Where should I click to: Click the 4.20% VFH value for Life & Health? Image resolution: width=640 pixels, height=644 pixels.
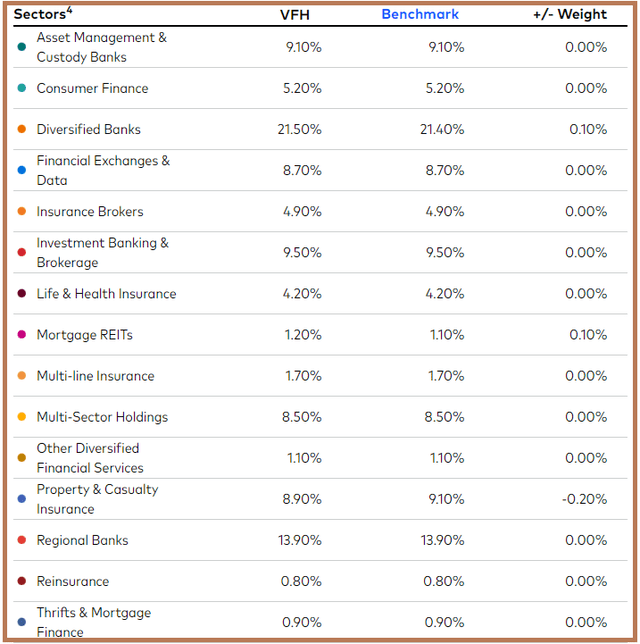point(302,294)
